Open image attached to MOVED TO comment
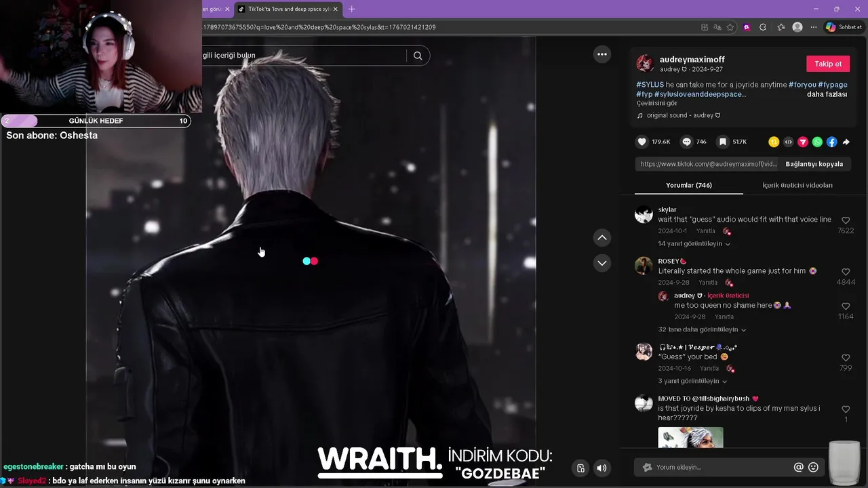Viewport: 868px width, 488px height. pyautogui.click(x=690, y=437)
